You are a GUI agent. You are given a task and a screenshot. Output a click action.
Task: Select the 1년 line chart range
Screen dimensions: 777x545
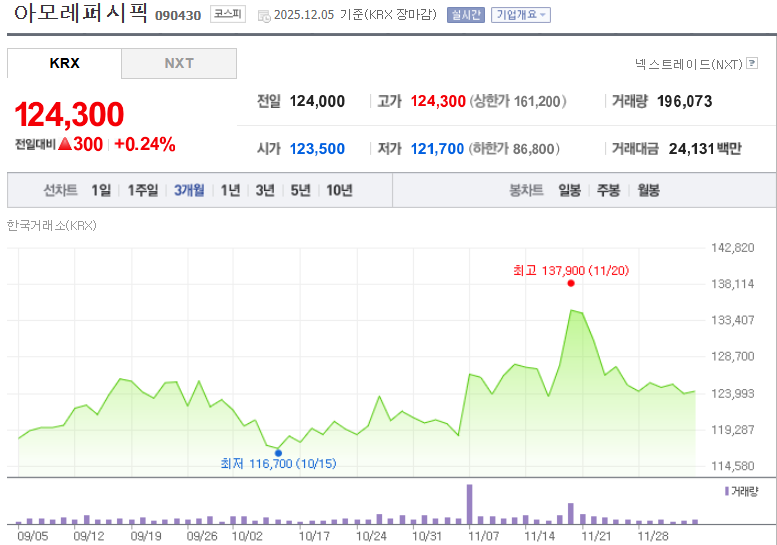[x=230, y=190]
